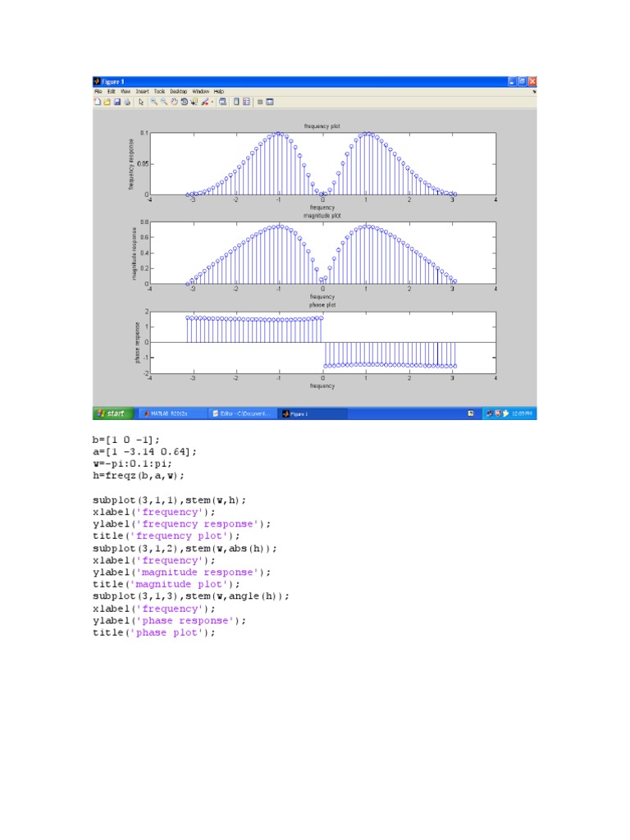
Task: Open the File menu
Action: pos(98,92)
